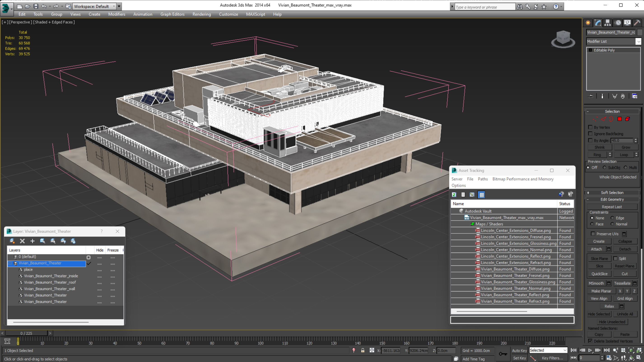Open the Rendering menu

coord(202,14)
